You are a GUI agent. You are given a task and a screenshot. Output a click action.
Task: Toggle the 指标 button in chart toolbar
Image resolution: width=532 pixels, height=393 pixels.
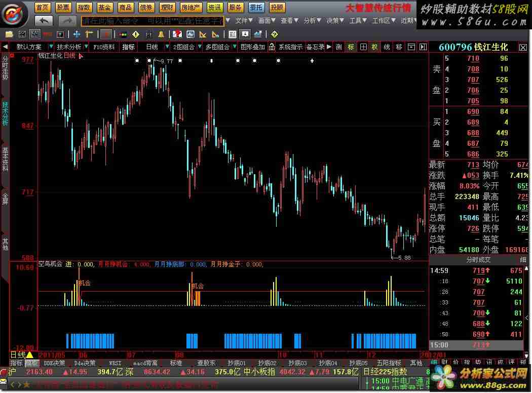[129, 47]
